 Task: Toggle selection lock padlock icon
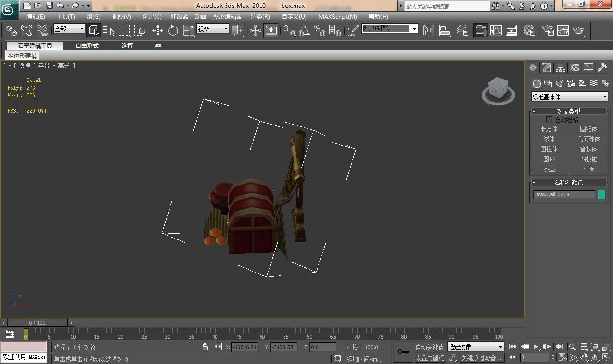pyautogui.click(x=205, y=347)
